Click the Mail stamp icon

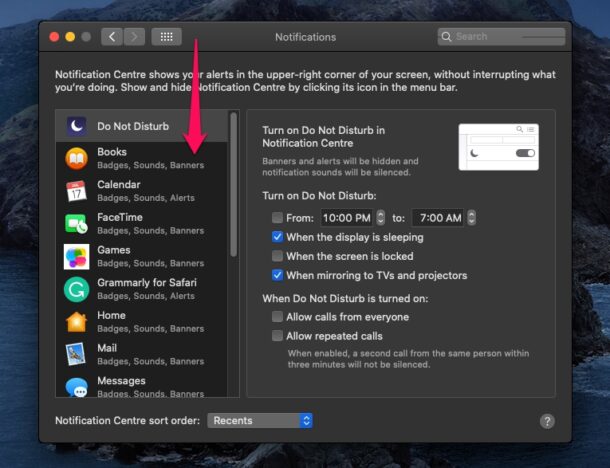[76, 354]
